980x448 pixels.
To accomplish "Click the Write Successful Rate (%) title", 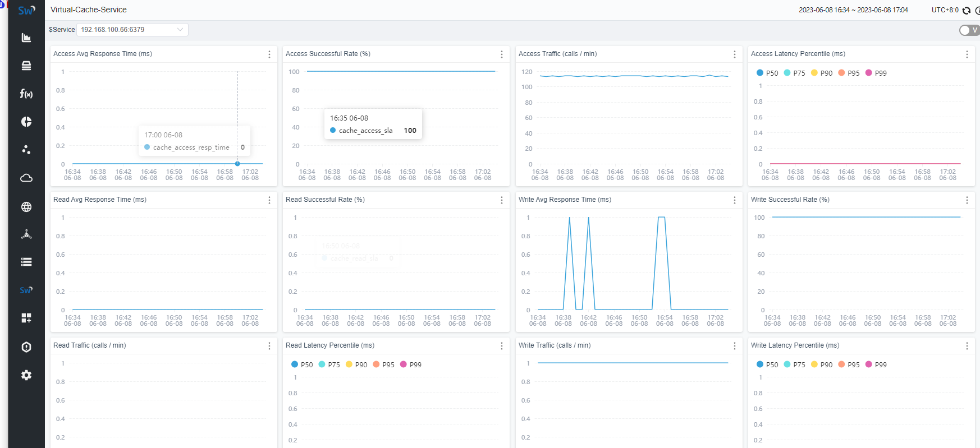I will [790, 200].
